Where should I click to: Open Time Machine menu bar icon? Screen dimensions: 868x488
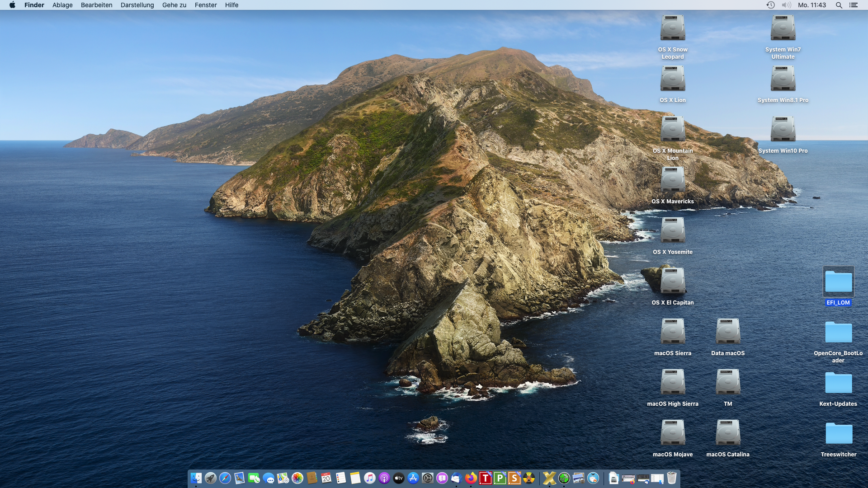pyautogui.click(x=770, y=5)
